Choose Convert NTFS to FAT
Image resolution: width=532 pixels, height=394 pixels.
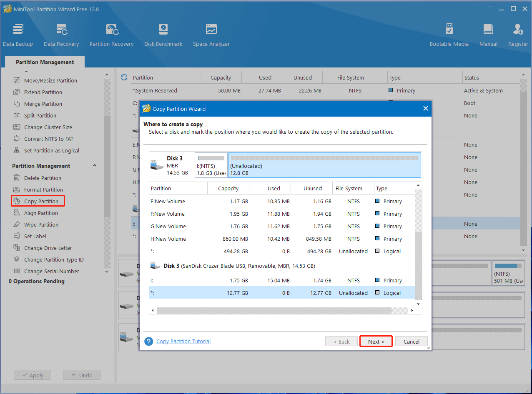(48, 139)
